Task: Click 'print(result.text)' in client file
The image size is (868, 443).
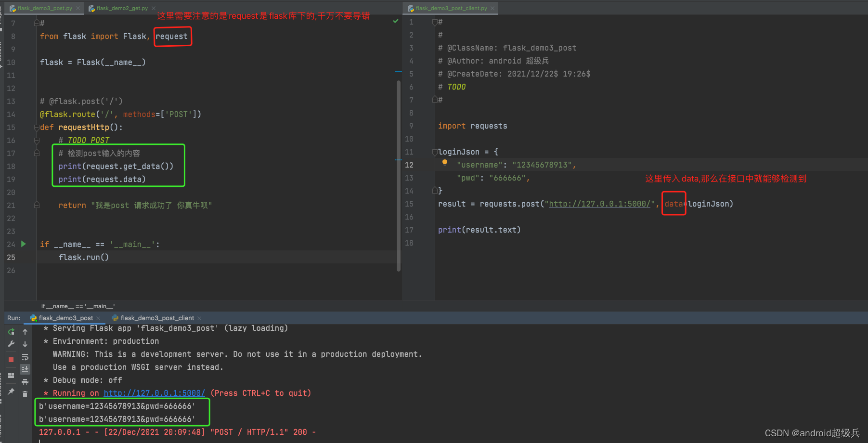Action: 479,230
